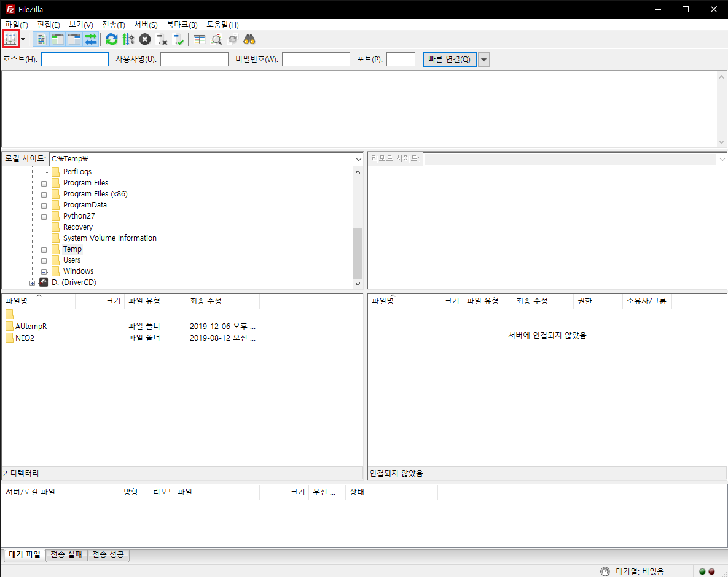This screenshot has width=728, height=577.
Task: Click the queue status icon in status bar
Action: 605,571
